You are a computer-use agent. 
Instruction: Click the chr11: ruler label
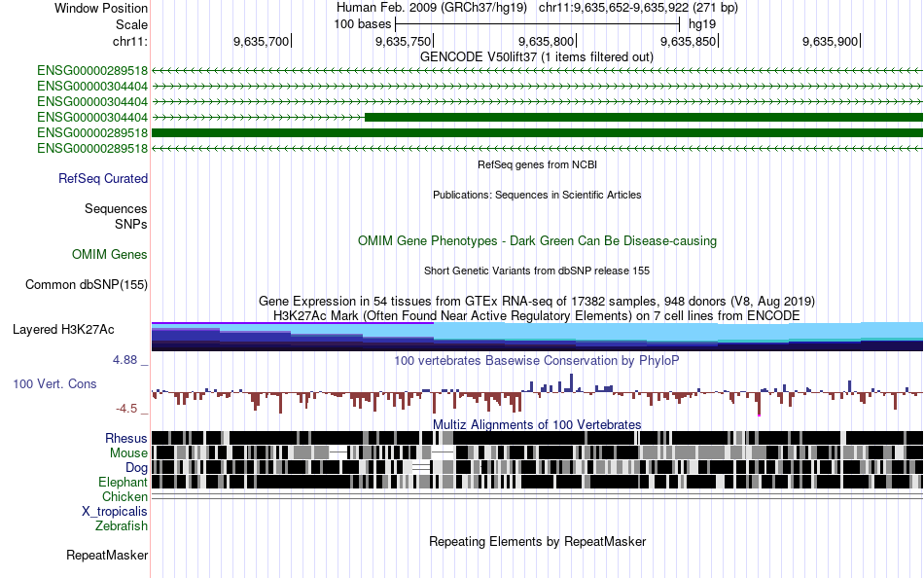(x=130, y=41)
